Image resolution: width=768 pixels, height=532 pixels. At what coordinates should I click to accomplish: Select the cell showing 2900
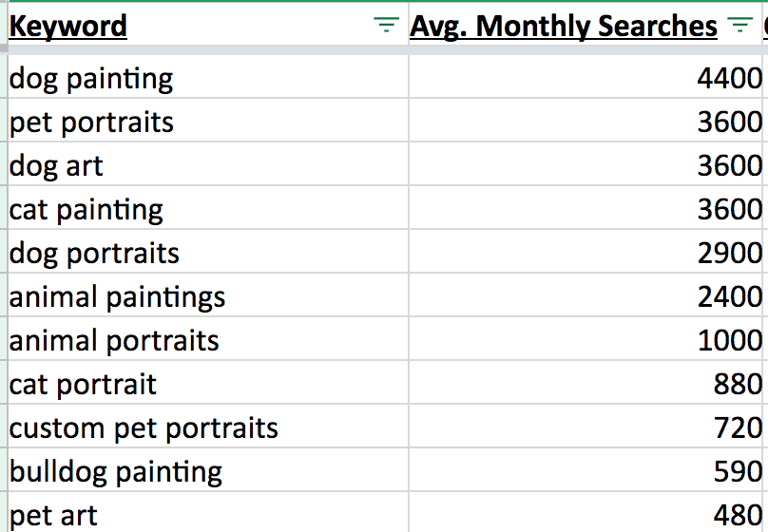[586, 252]
